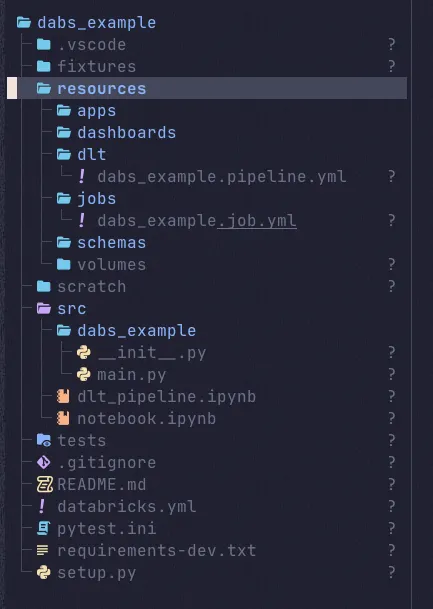Click the git icon beside .gitignore

(43, 463)
